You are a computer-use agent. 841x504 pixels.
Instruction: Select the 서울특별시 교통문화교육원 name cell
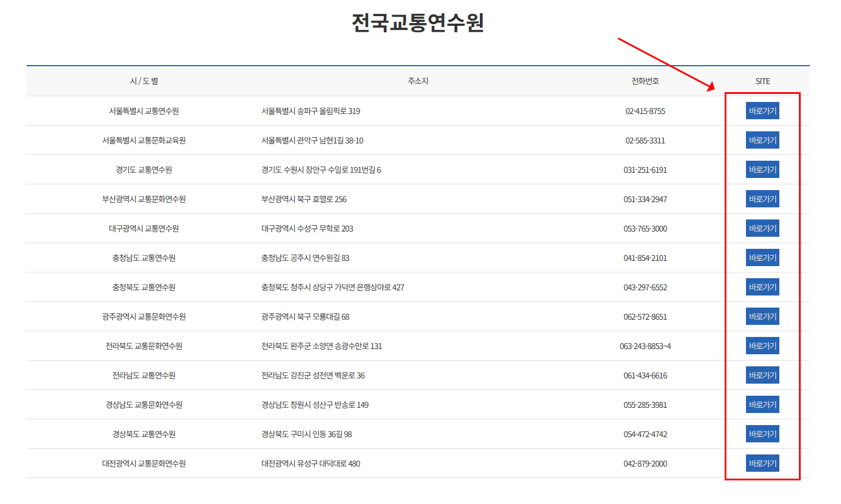144,140
